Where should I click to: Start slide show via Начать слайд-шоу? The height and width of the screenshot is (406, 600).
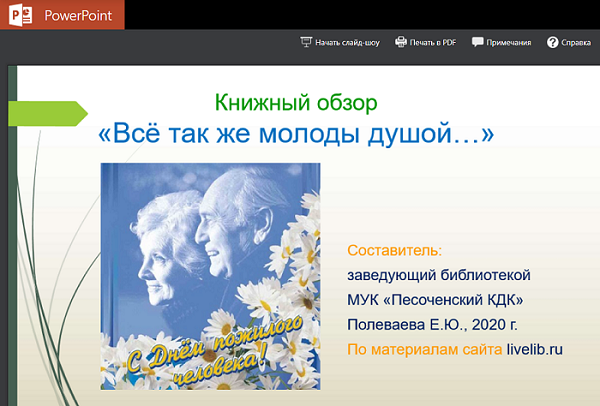point(347,42)
